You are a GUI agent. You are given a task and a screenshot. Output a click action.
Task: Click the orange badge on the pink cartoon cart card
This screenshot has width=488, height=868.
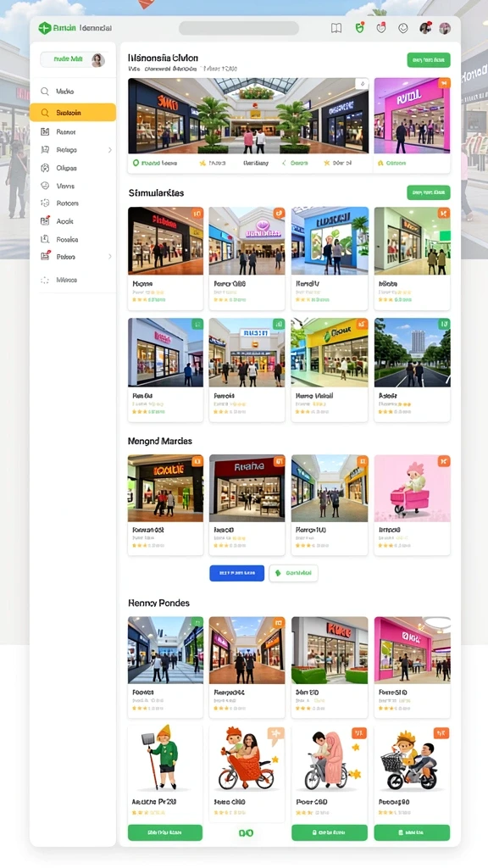[444, 461]
